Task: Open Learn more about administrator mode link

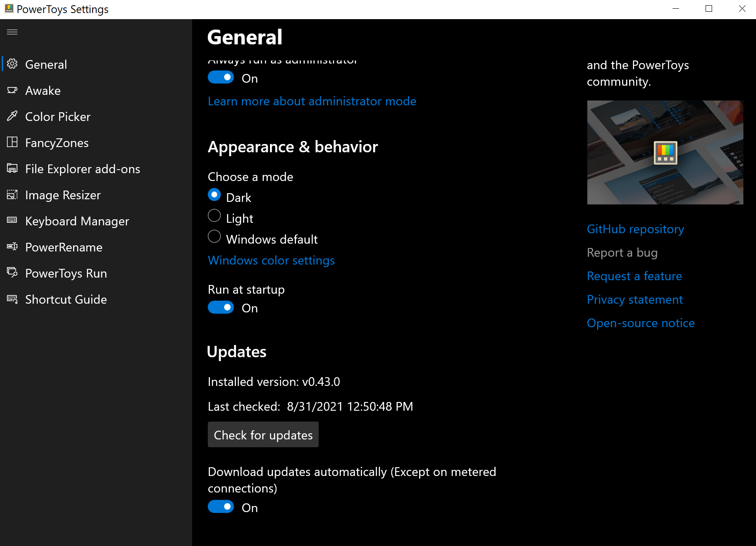Action: (312, 101)
